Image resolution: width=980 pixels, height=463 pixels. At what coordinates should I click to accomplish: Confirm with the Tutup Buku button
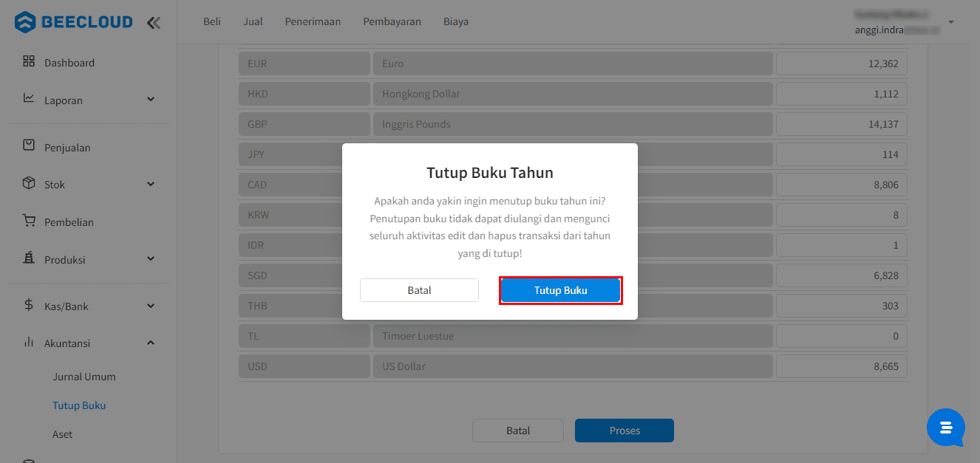tap(561, 290)
